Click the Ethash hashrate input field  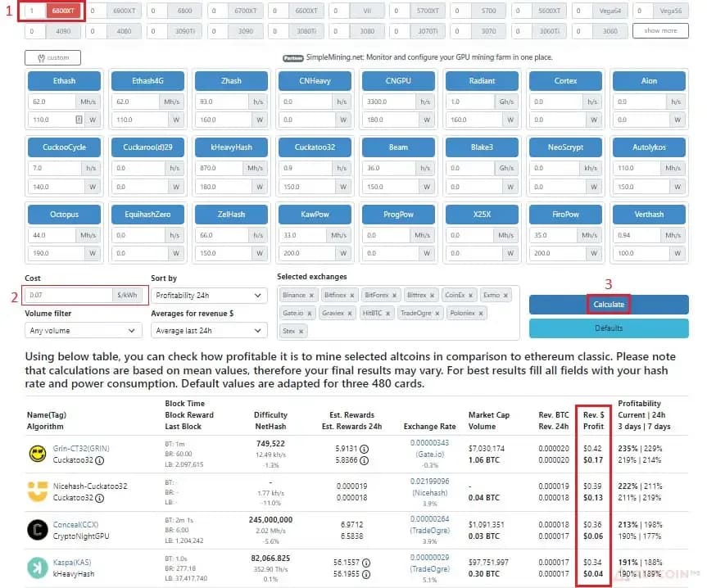tap(52, 102)
